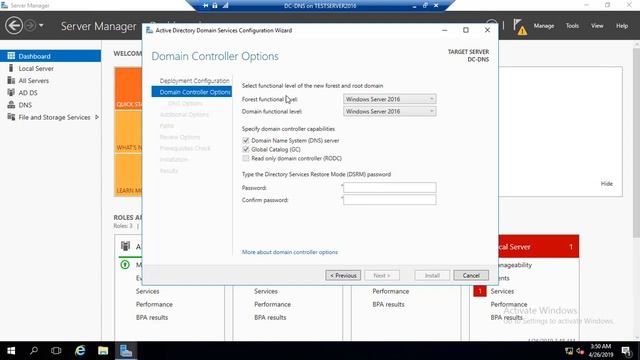Viewport: 640px width, 360px height.
Task: Click the red Local Server tile header
Action: coord(538,247)
